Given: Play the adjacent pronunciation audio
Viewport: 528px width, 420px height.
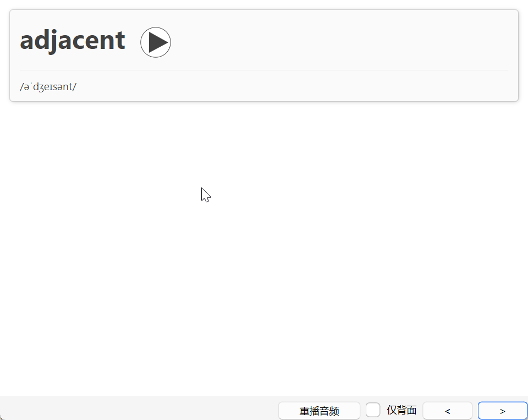Looking at the screenshot, I should coord(156,42).
